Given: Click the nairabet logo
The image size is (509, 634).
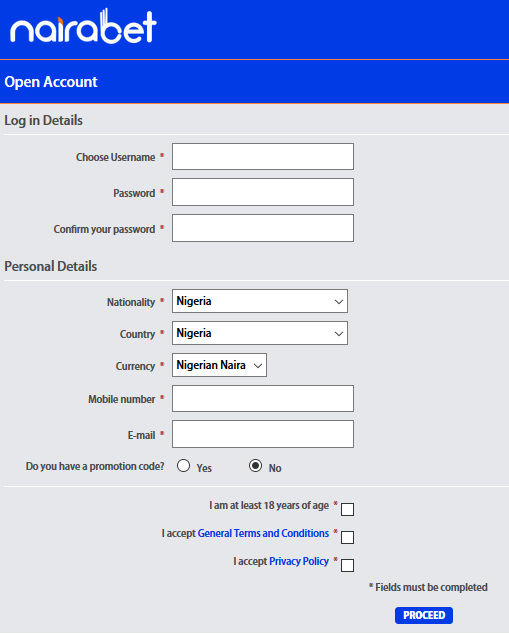Looking at the screenshot, I should point(83,26).
